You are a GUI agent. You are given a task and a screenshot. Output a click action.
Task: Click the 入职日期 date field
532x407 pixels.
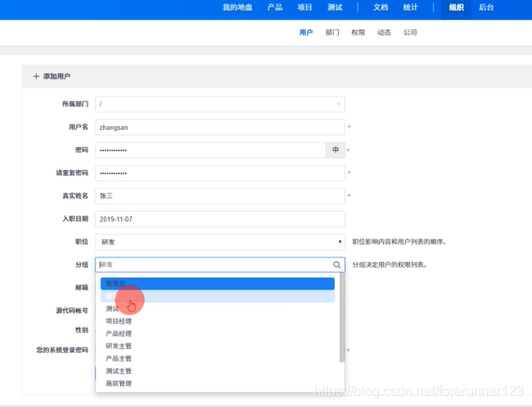pyautogui.click(x=220, y=219)
